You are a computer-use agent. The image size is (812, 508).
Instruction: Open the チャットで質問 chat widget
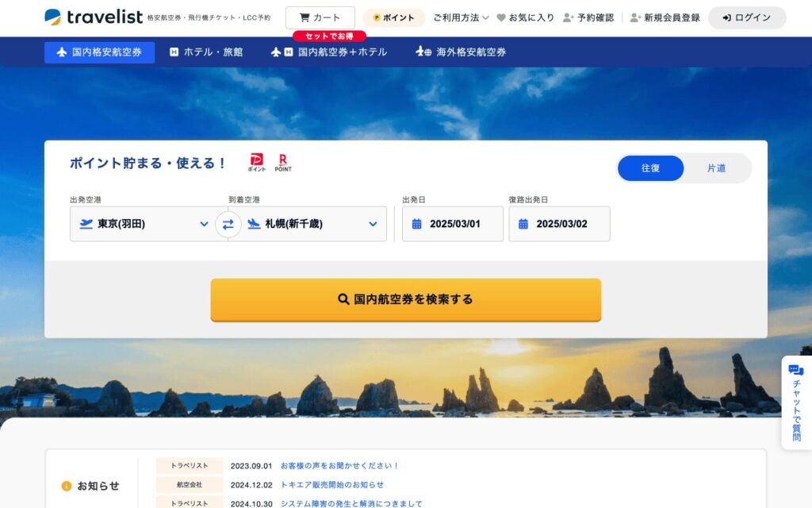click(x=796, y=402)
